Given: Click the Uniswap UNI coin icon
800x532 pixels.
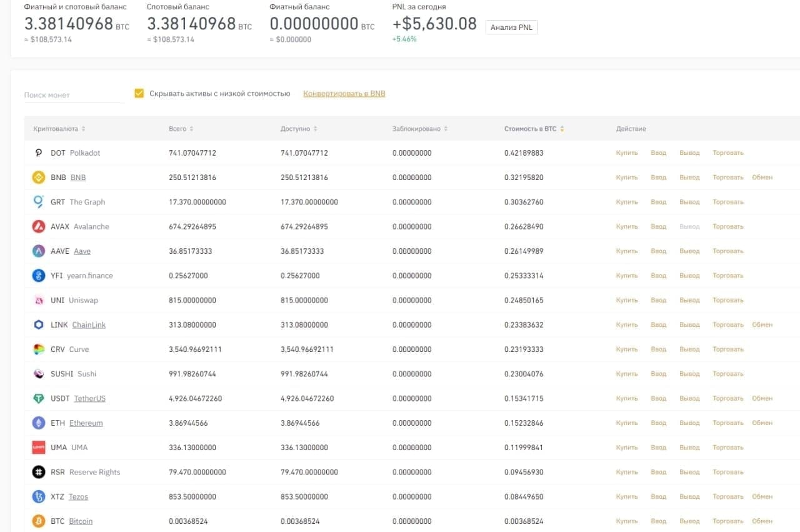Looking at the screenshot, I should [39, 300].
